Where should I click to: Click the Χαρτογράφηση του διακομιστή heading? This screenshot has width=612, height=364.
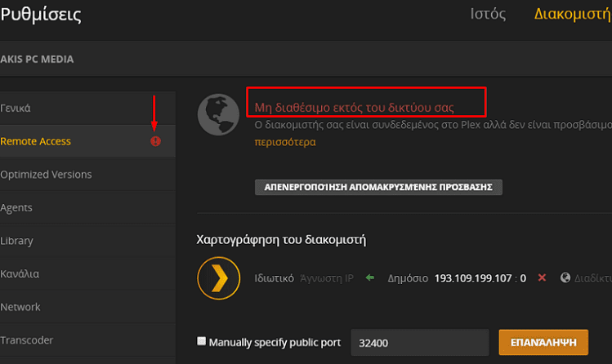(281, 239)
